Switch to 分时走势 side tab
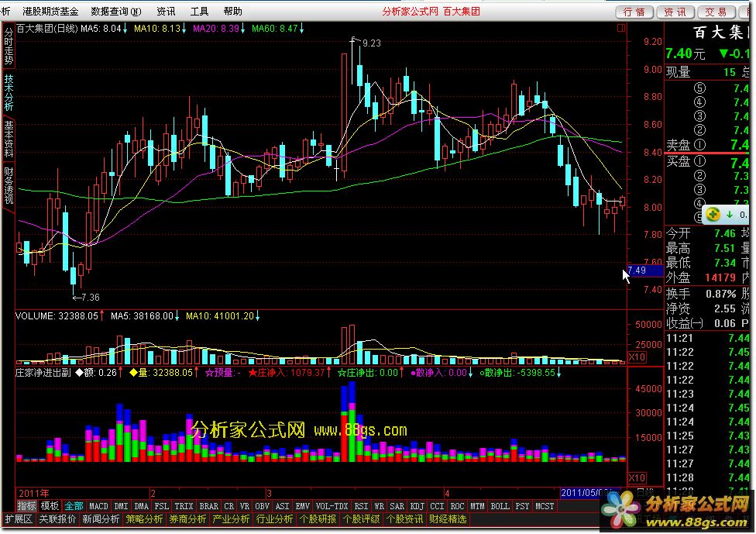This screenshot has width=756, height=534. [9, 47]
